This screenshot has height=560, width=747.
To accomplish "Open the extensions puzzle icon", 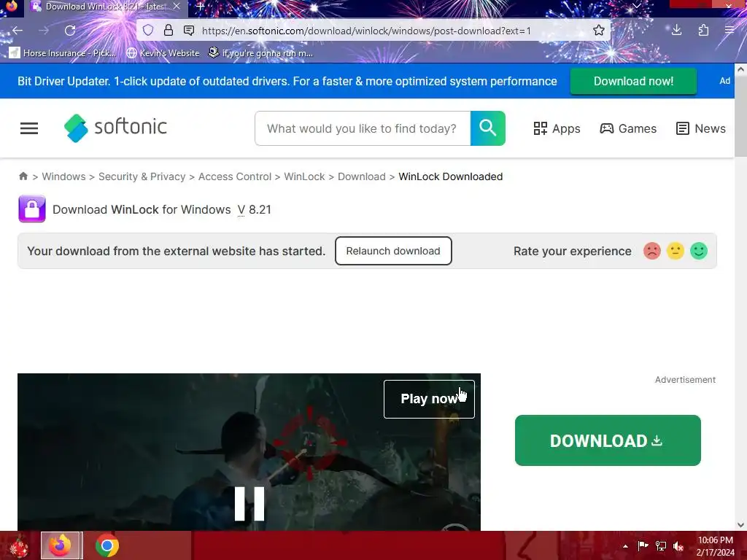I will coord(703,31).
